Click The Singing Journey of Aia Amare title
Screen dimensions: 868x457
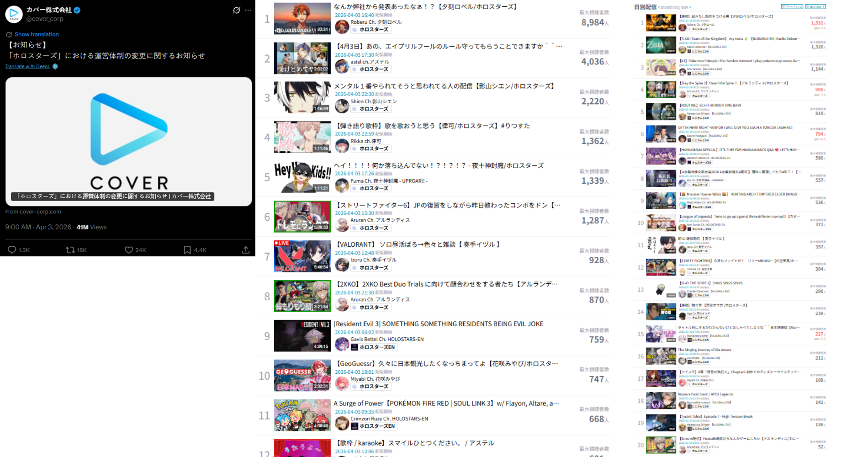(704, 350)
